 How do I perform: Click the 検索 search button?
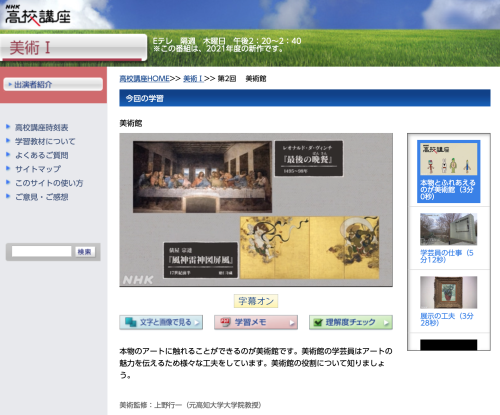pos(85,252)
